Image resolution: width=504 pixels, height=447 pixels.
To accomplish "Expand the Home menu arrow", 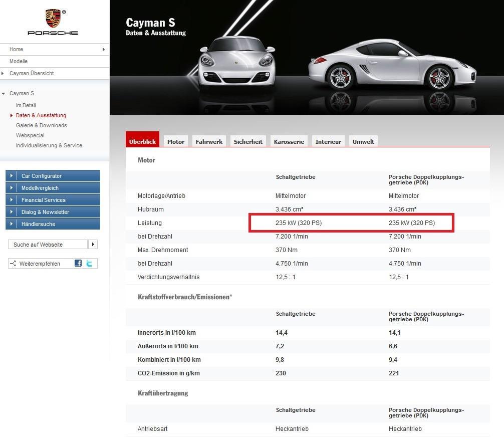I will 103,49.
